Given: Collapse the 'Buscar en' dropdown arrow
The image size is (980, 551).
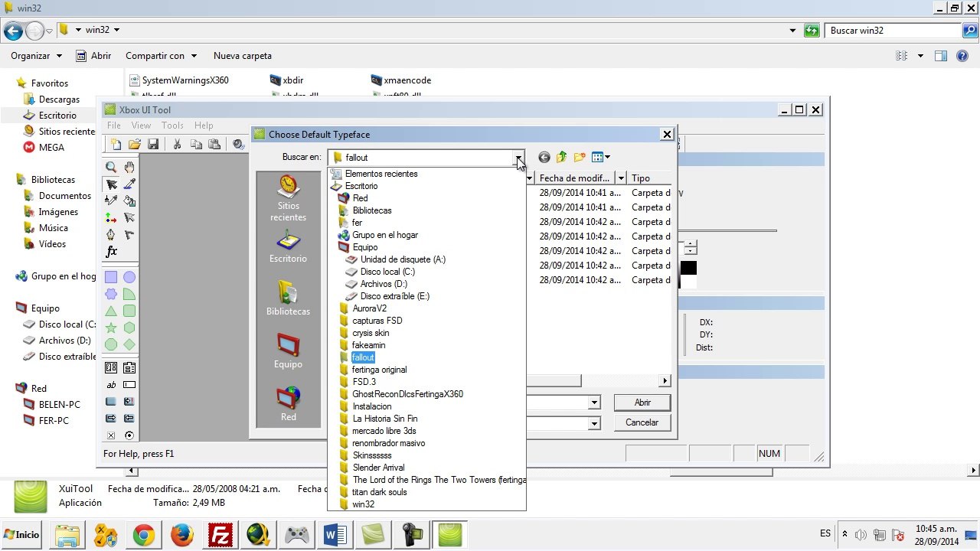Looking at the screenshot, I should click(519, 158).
